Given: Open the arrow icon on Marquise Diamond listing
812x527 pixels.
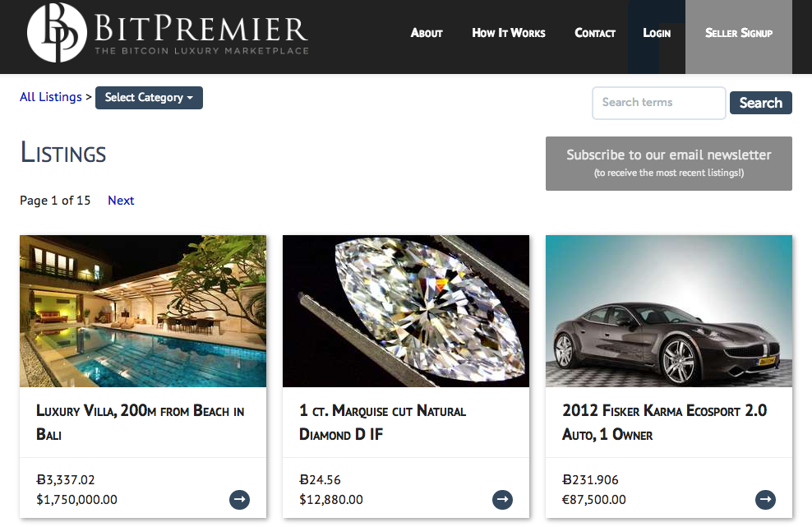Looking at the screenshot, I should tap(502, 500).
